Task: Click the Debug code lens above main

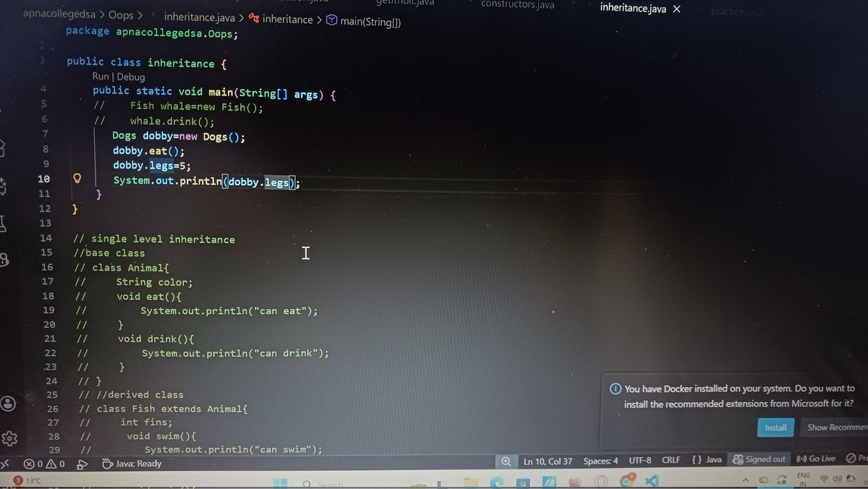Action: 131,77
